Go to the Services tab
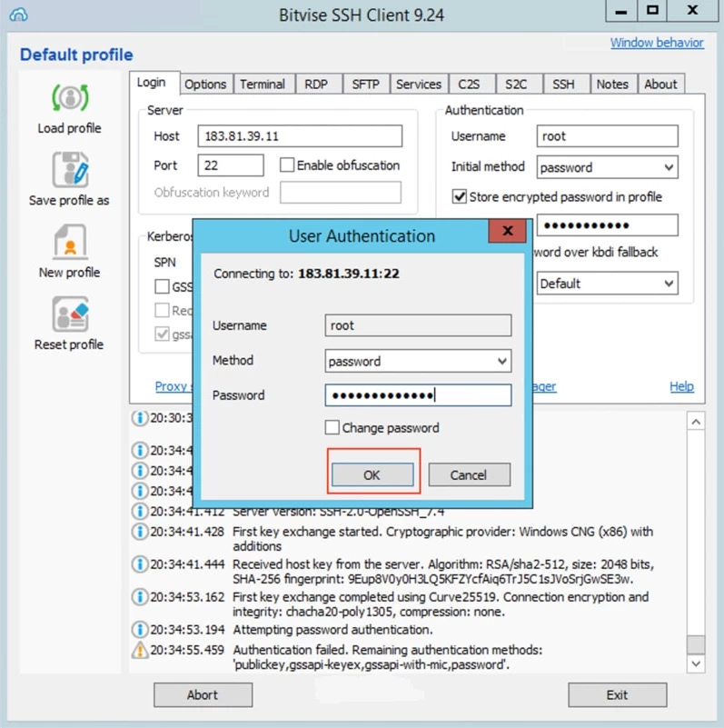 pyautogui.click(x=419, y=84)
